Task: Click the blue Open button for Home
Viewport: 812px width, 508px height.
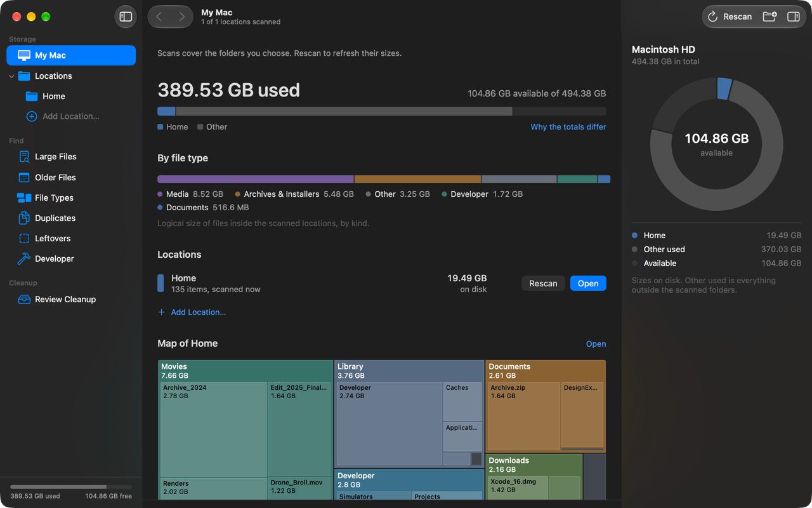Action: pyautogui.click(x=588, y=283)
